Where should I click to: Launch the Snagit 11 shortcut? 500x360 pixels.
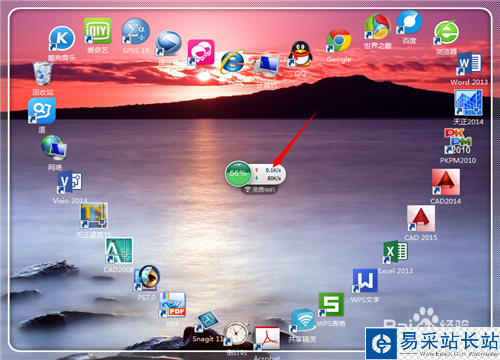pos(207,322)
